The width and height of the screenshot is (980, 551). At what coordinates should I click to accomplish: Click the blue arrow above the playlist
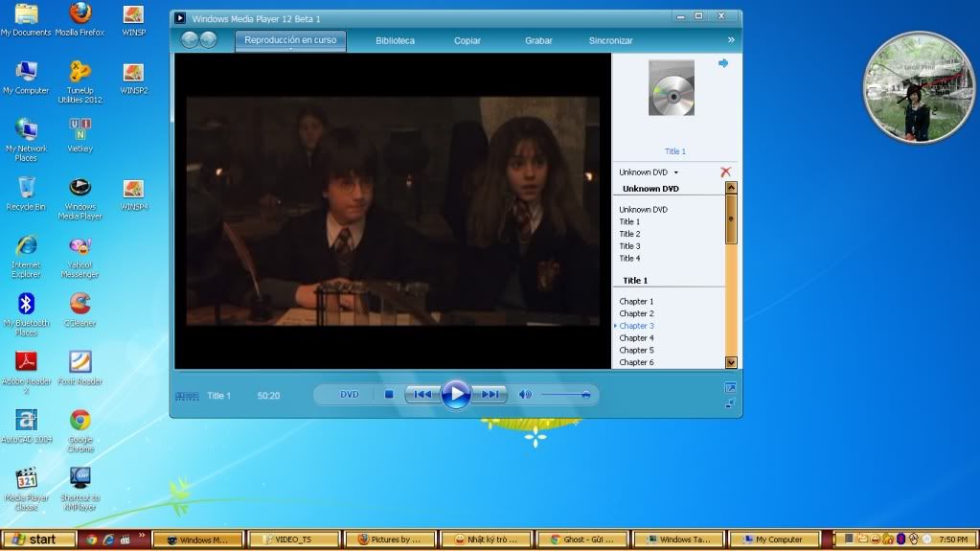coord(723,63)
